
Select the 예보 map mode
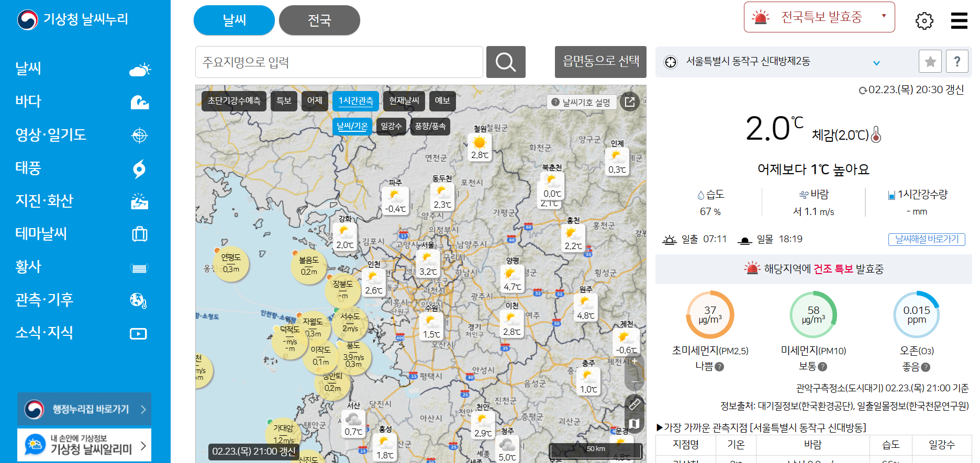442,101
